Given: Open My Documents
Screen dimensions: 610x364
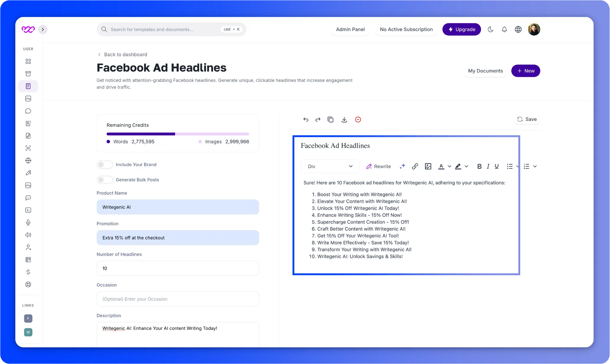Looking at the screenshot, I should pos(485,71).
